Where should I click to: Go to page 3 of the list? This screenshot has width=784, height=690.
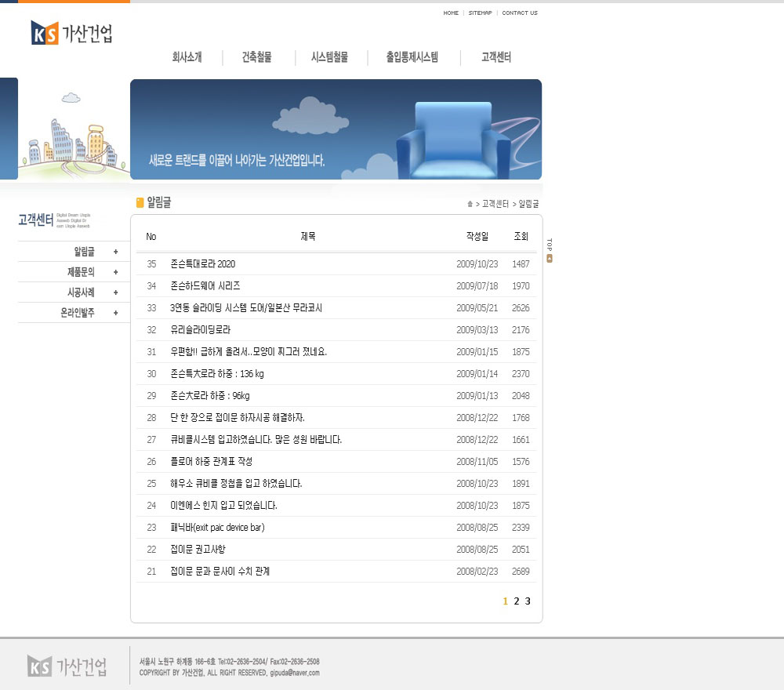tap(528, 601)
